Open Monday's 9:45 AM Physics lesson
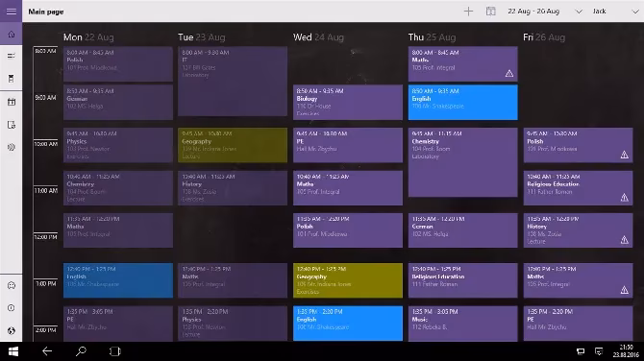The height and width of the screenshot is (361, 644). coord(118,145)
